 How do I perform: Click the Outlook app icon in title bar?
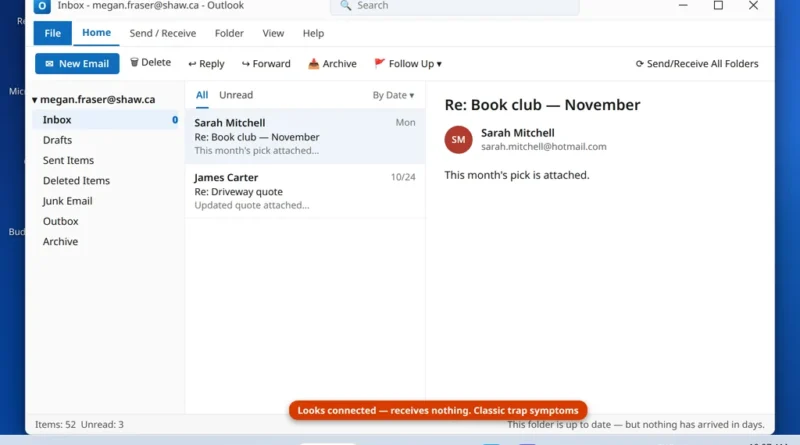click(42, 6)
